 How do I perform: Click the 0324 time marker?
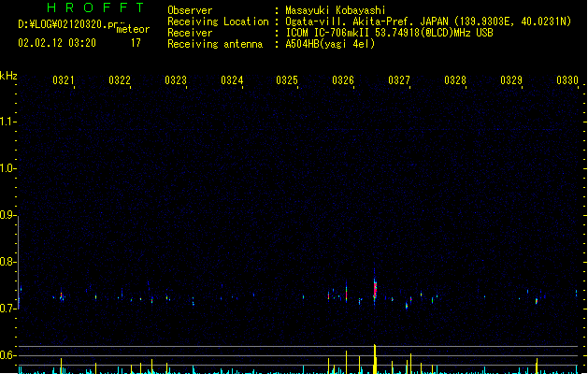232,80
